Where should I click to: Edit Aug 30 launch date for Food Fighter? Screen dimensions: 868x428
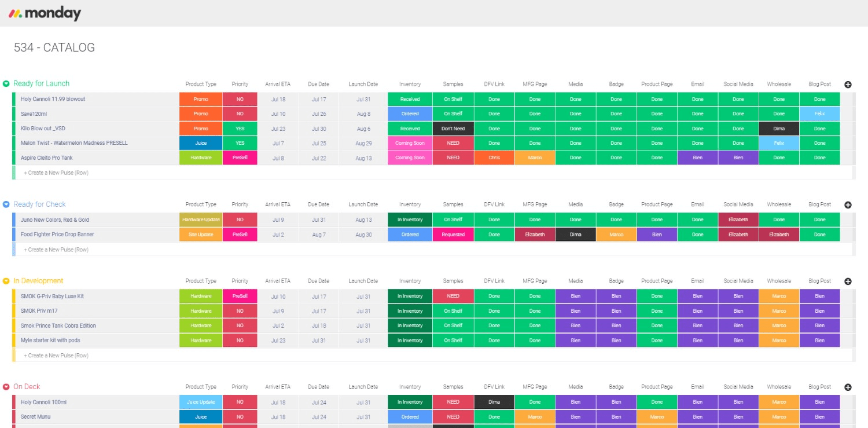click(x=363, y=235)
